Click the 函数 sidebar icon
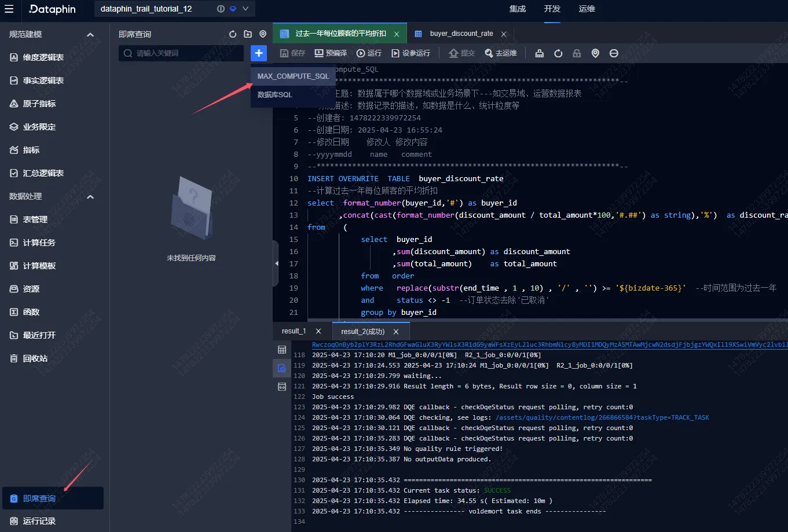Screen dimensions: 788x532 (14, 312)
